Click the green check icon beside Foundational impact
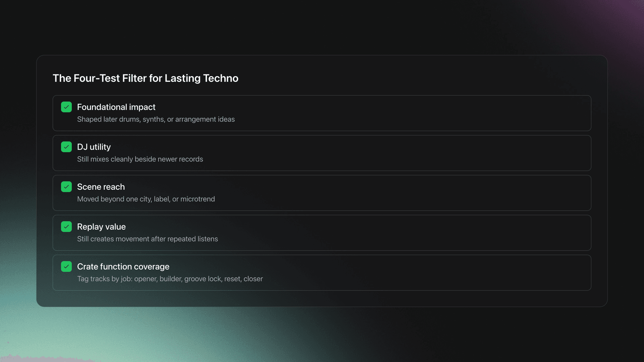Image resolution: width=644 pixels, height=362 pixels. (x=66, y=107)
